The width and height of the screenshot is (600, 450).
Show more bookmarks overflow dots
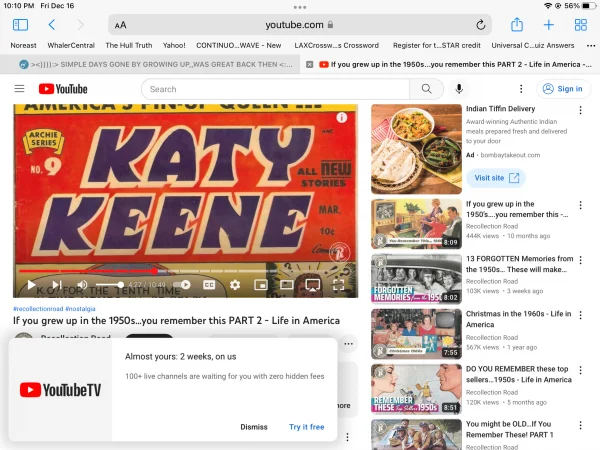click(x=591, y=46)
